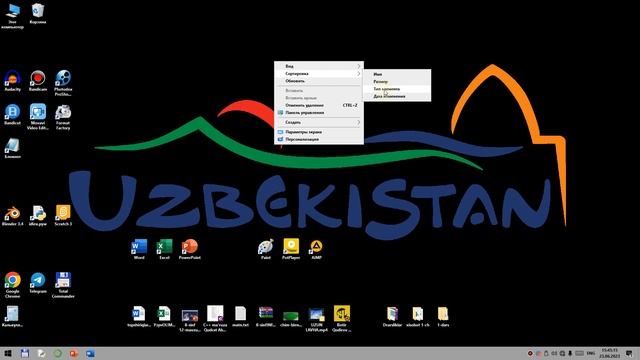Select the Calculator desktop shortcut
The width and height of the screenshot is (640, 360).
13,317
